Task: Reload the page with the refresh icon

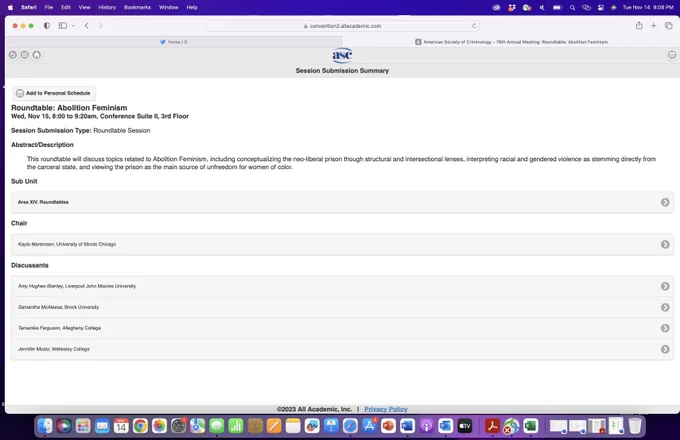Action: (474, 26)
